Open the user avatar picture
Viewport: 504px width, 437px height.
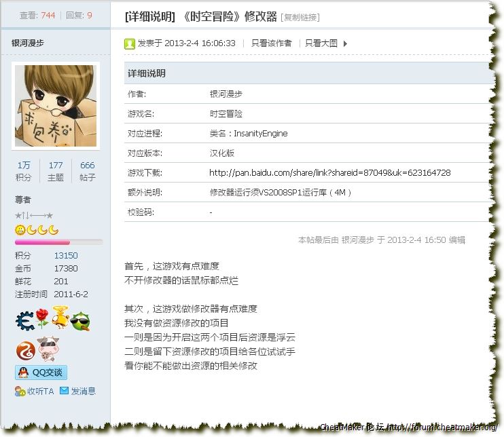click(56, 105)
